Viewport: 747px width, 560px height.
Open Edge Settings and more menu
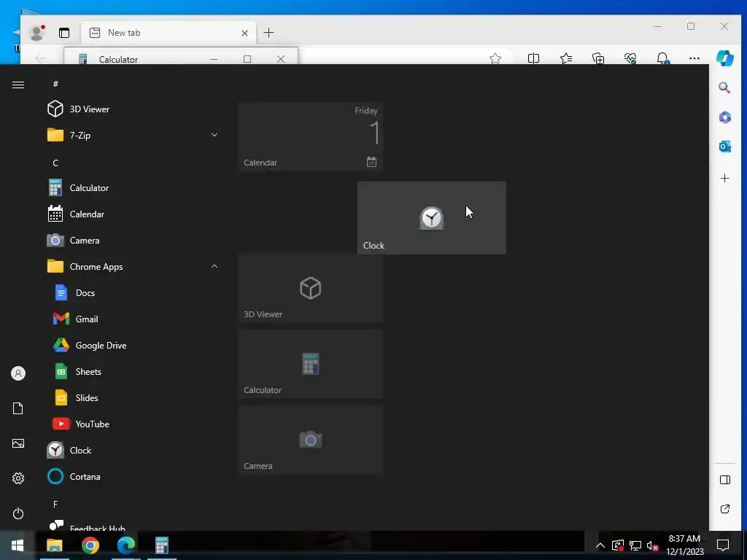click(x=694, y=58)
